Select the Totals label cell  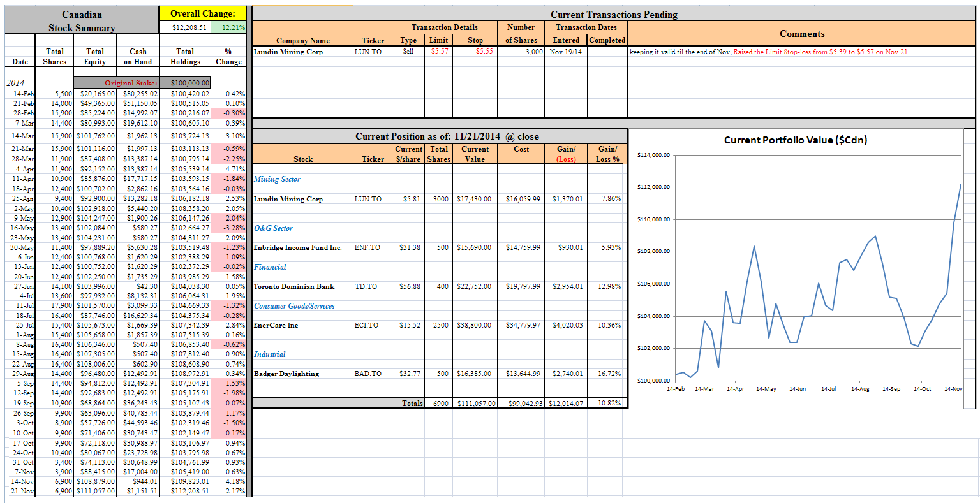coord(412,403)
